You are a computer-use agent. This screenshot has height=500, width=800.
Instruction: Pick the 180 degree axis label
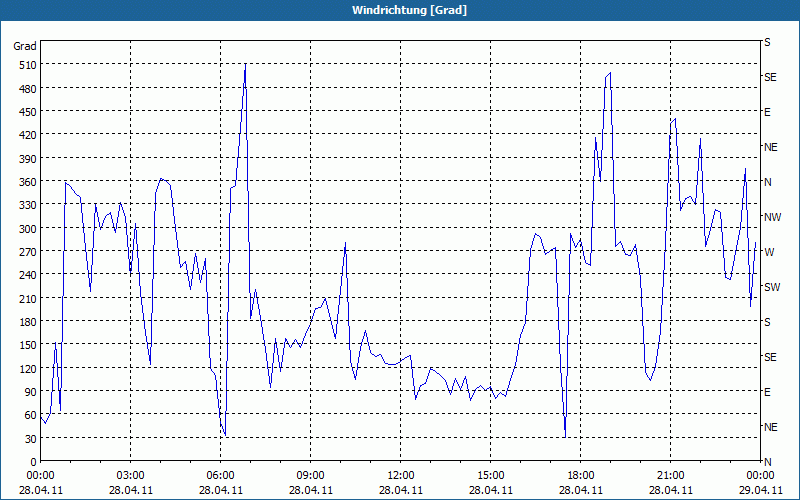point(28,322)
